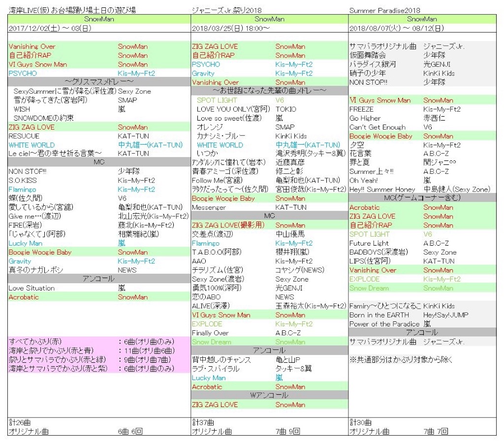
Task: Select '青春アミーゴ(深佐渡)' cell
Action: click(225, 171)
